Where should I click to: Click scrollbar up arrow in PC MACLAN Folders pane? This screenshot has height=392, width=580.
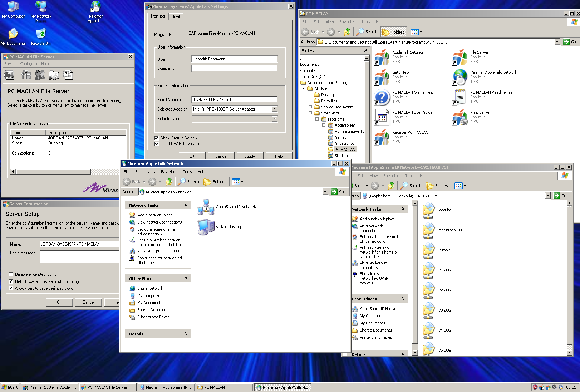(367, 58)
